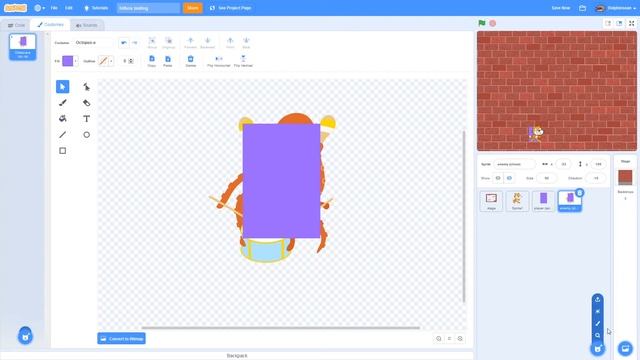This screenshot has width=640, height=360.
Task: Switch to small stage layout
Action: point(608,23)
